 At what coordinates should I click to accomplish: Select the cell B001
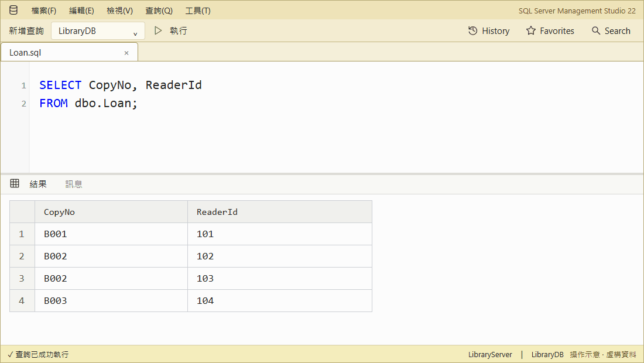(111, 234)
